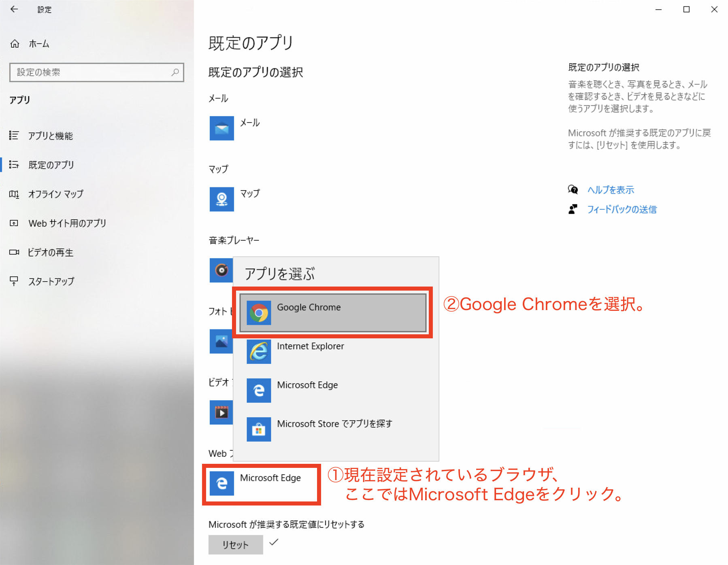Choose Microsoft Edge in アプリを選ぶ popup
This screenshot has width=728, height=565.
click(x=333, y=391)
